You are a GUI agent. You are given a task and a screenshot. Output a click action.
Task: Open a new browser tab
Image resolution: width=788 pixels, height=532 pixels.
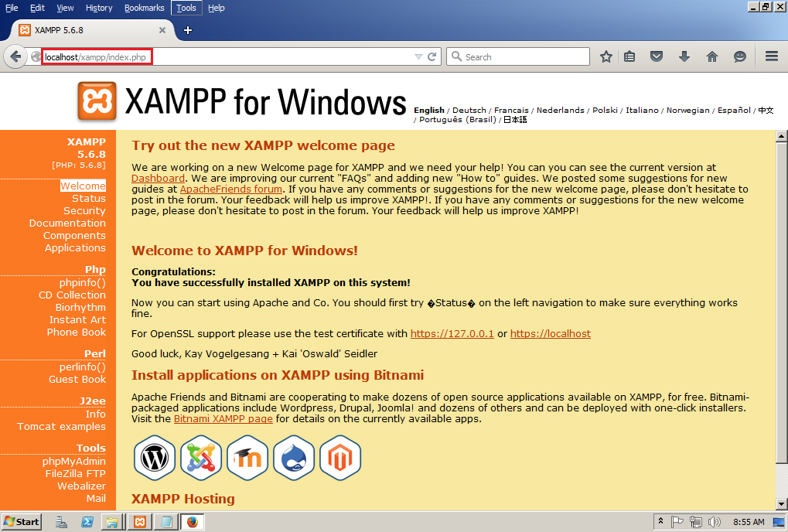pyautogui.click(x=187, y=30)
